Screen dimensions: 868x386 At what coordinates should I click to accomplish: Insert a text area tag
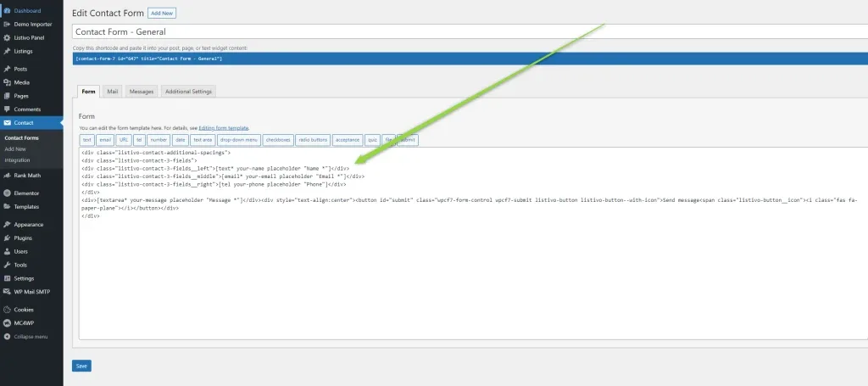[x=203, y=140]
